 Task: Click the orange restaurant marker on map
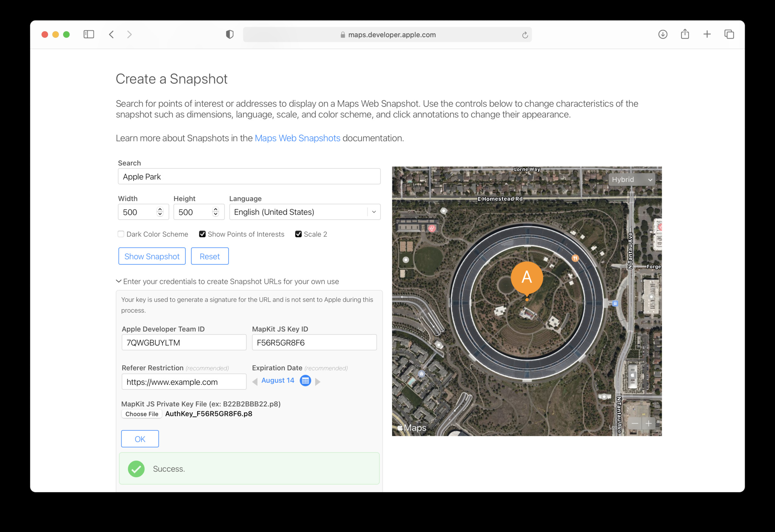(575, 258)
